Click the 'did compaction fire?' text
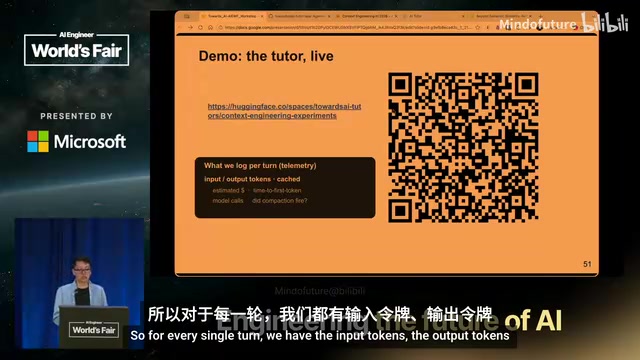Image resolution: width=640 pixels, height=360 pixels. (280, 200)
